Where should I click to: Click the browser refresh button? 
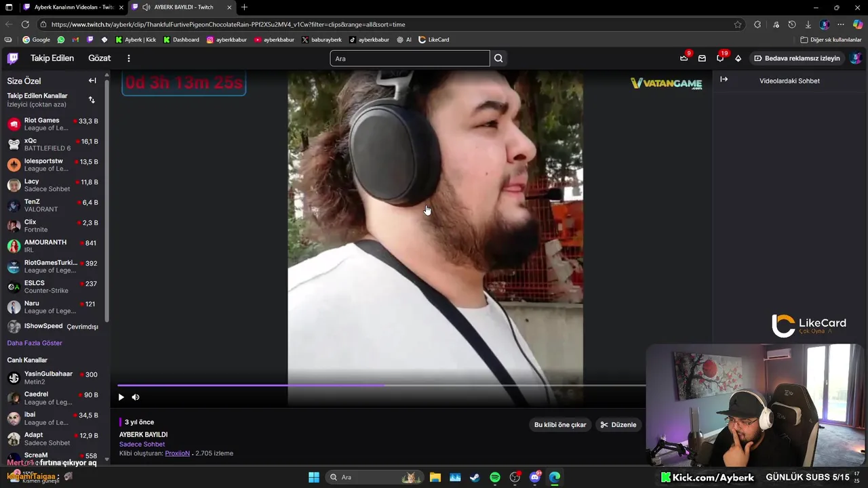pyautogui.click(x=25, y=24)
